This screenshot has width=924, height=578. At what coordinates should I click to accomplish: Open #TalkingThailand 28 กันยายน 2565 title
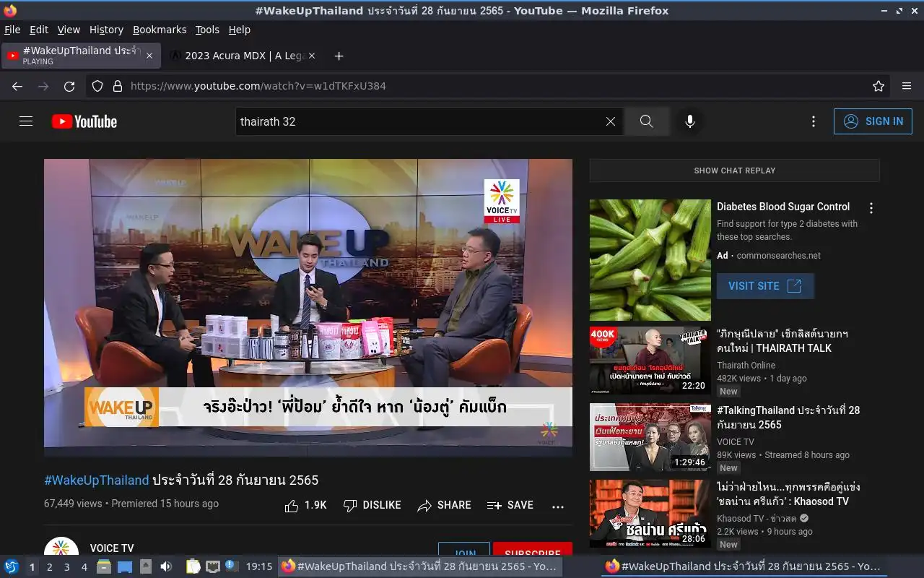[x=788, y=418]
